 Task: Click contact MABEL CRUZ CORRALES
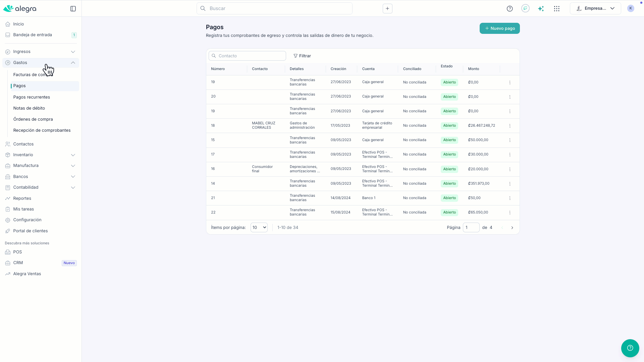click(x=264, y=125)
